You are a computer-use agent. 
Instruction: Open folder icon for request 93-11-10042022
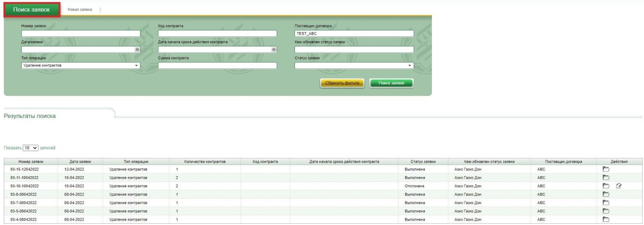coord(606,177)
